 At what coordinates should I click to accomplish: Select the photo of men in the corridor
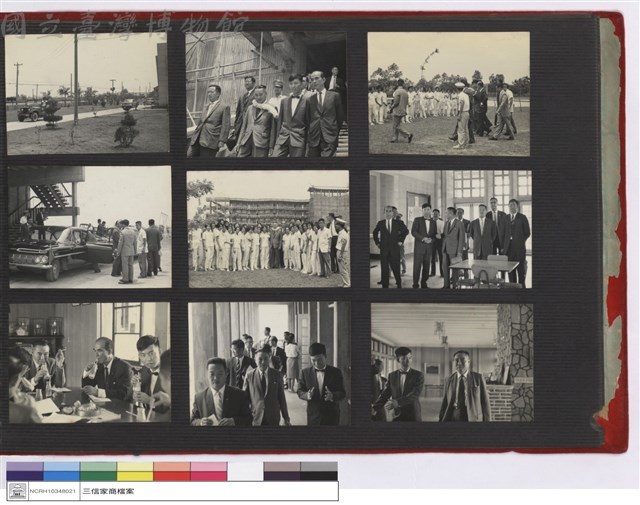coord(269,363)
